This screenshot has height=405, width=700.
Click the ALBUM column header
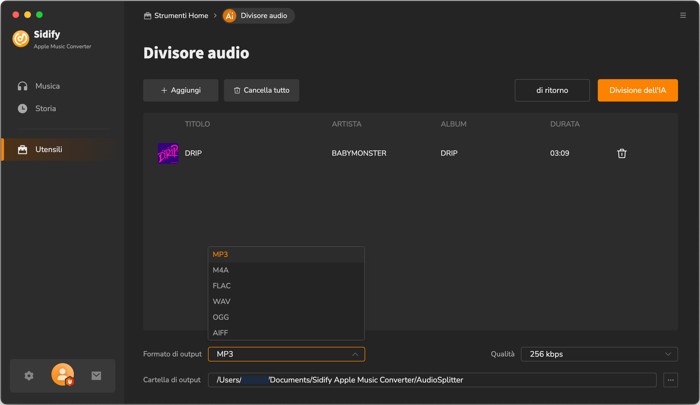[x=453, y=124]
